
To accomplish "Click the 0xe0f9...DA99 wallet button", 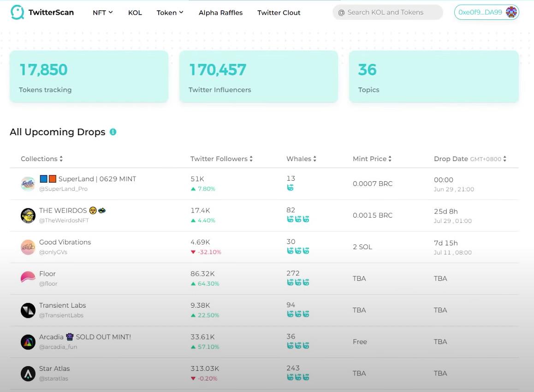I will coord(480,12).
